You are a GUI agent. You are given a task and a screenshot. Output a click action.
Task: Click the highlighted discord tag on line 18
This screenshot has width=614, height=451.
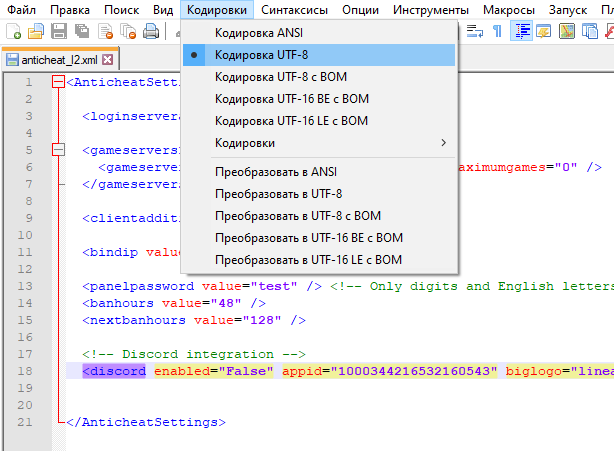114,371
